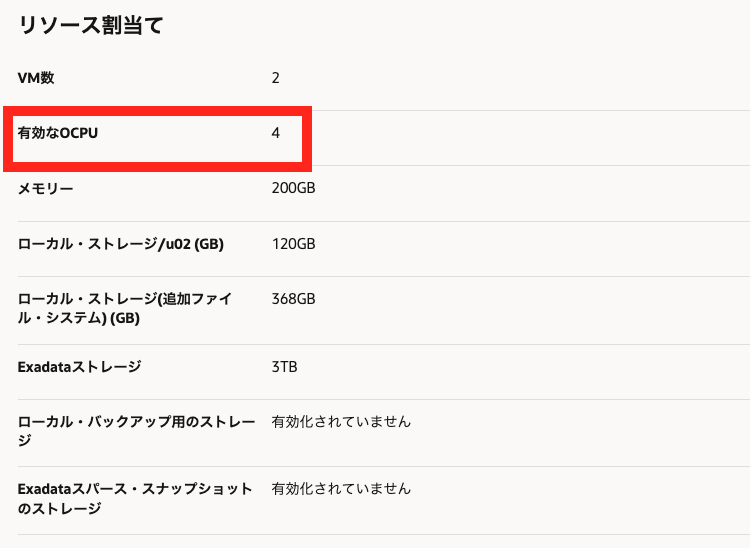Screen dimensions: 750x548
Task: Click the ローカル・ストレージ/u02 label
Action: tap(104, 243)
